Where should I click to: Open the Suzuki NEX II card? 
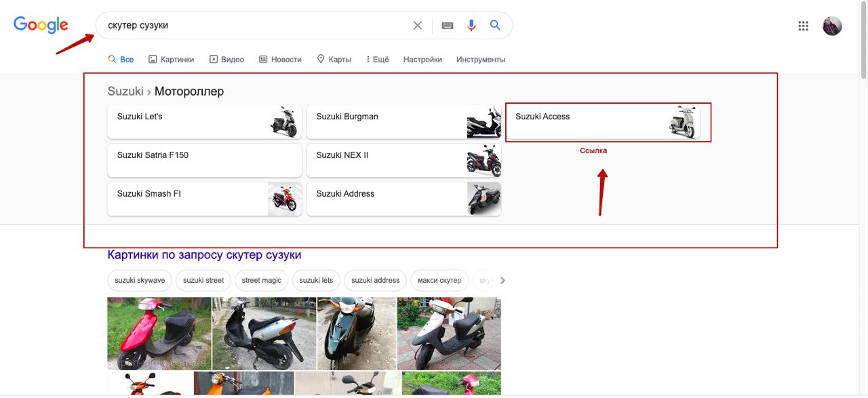403,160
